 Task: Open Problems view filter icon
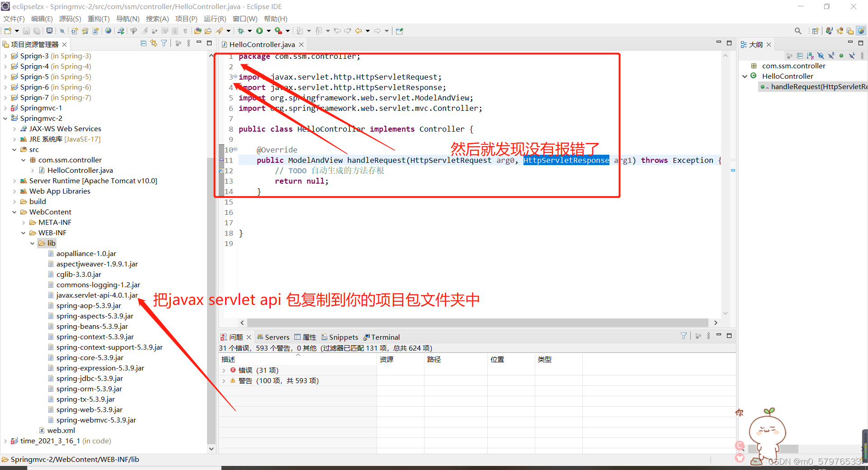coord(684,336)
